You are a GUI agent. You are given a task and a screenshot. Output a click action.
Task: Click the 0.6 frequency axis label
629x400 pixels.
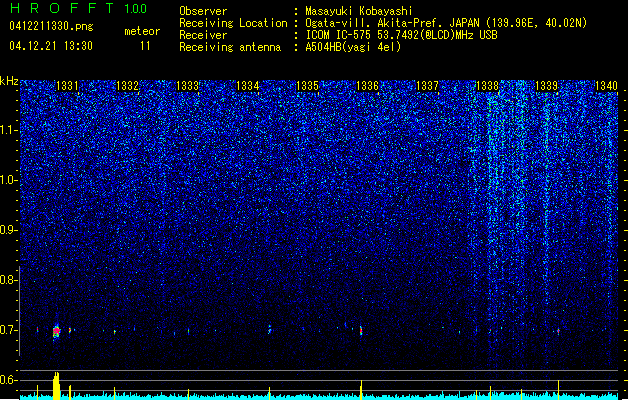coord(9,380)
